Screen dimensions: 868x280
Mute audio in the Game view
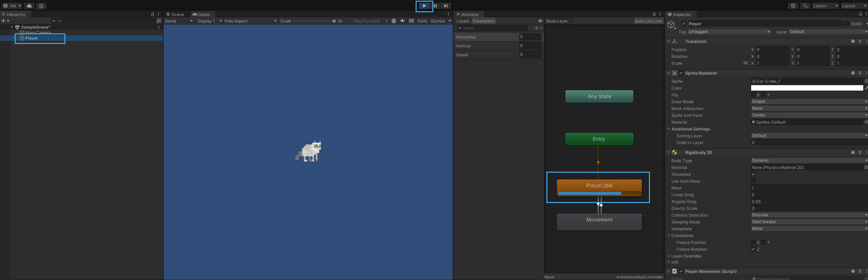point(403,21)
